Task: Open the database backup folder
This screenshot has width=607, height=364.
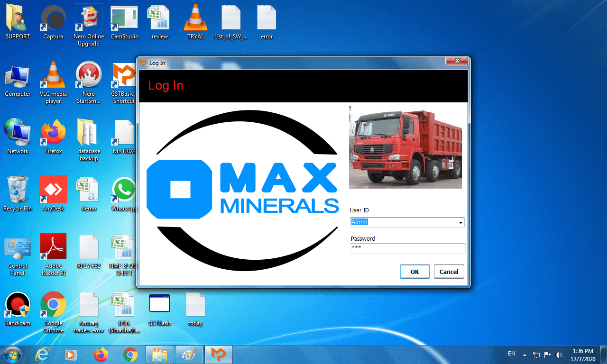Action: (89, 141)
